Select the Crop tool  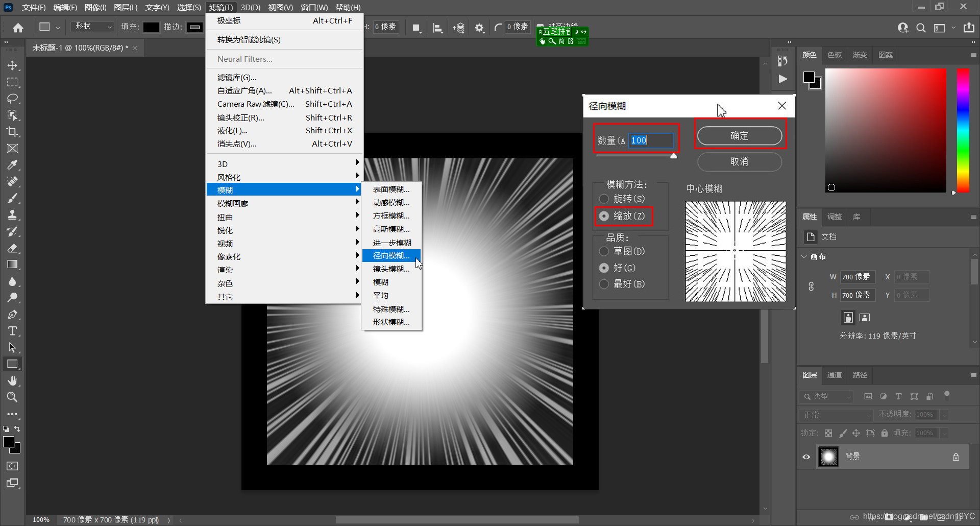[x=12, y=132]
